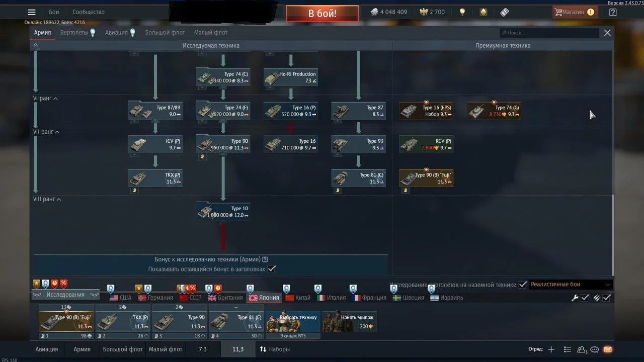Viewport: 644px width, 362px height.
Task: Select the Германия nation tab
Action: pos(155,298)
